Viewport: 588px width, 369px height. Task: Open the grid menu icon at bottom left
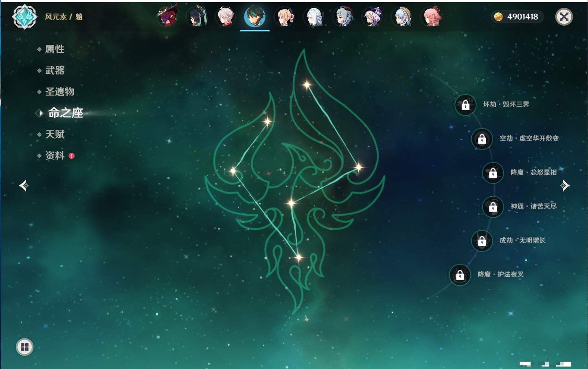pyautogui.click(x=24, y=347)
